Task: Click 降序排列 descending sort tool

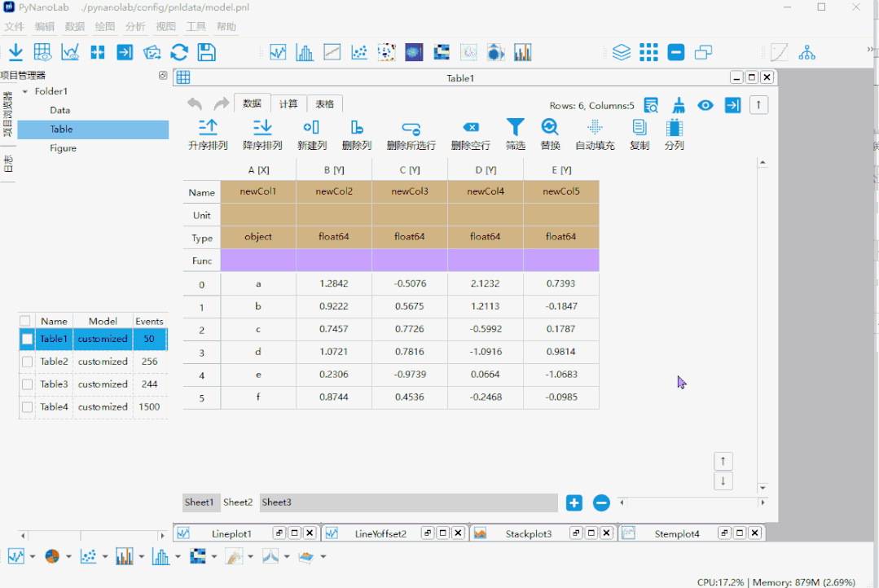Action: click(x=262, y=134)
